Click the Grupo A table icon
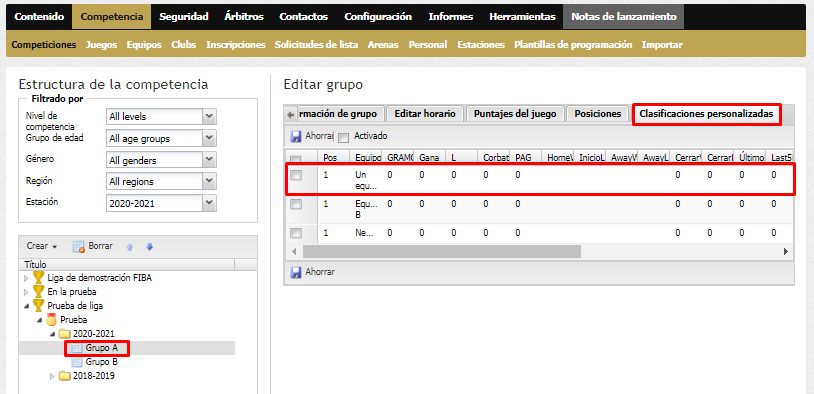814x394 pixels. pyautogui.click(x=77, y=348)
